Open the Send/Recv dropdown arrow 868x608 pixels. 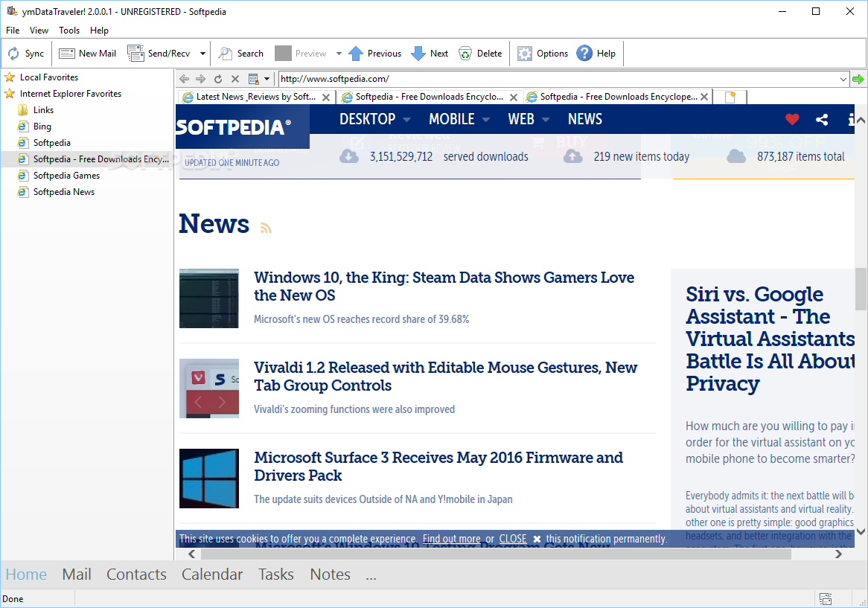point(202,54)
